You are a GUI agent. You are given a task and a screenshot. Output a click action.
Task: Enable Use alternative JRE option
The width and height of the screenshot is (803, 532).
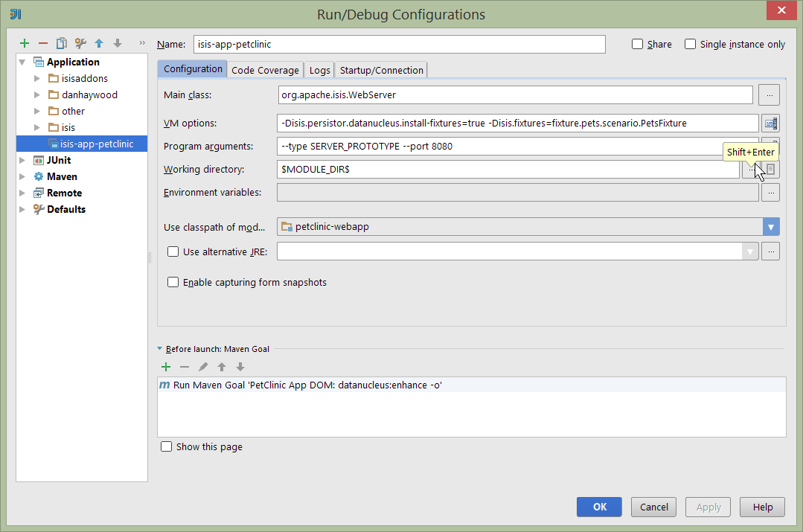point(173,252)
